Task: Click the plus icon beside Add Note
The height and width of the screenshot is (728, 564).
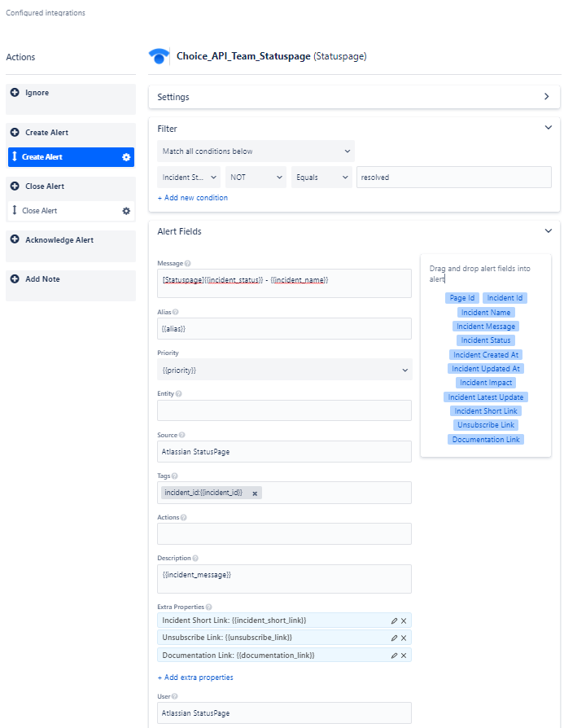Action: point(15,279)
